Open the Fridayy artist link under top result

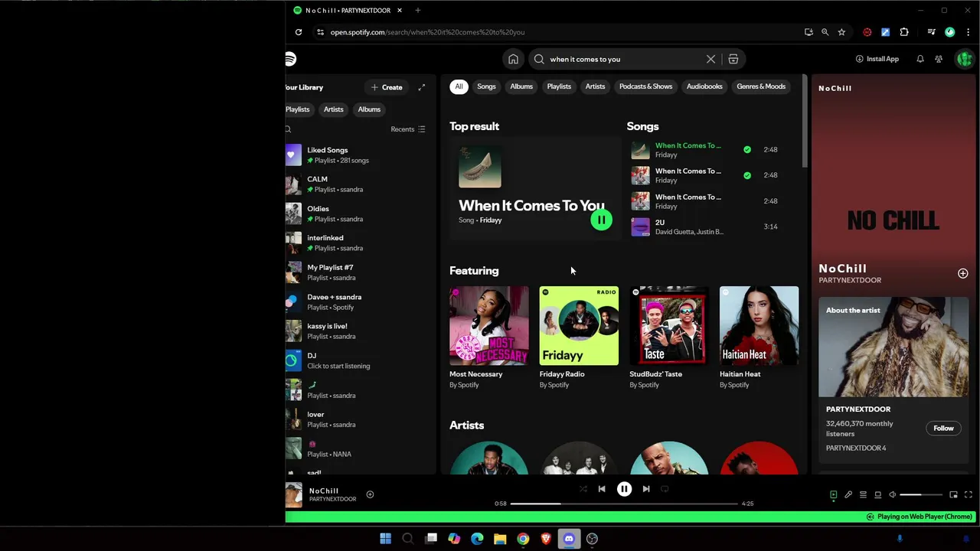(x=491, y=220)
